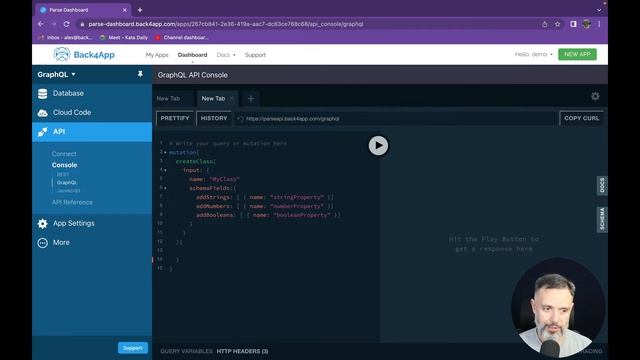This screenshot has height=360, width=640.
Task: Open Hello demo account dropdown
Action: 533,54
